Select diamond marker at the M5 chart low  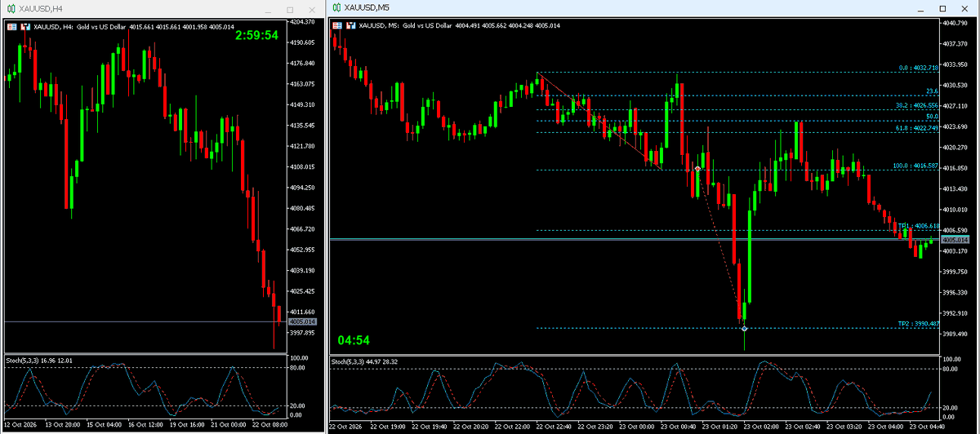click(744, 328)
